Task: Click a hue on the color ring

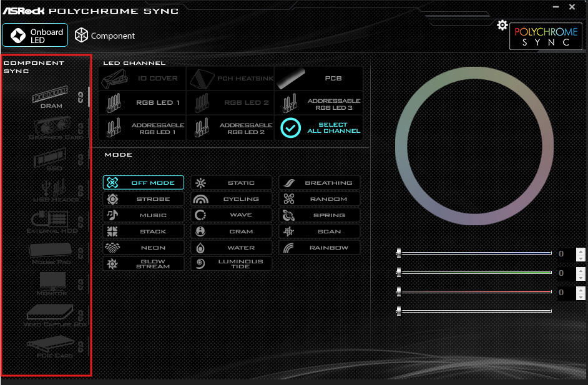Action: coord(474,73)
